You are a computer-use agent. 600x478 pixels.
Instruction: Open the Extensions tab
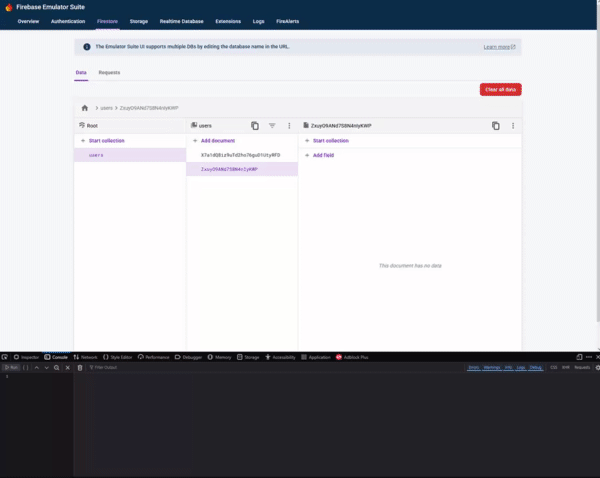click(228, 21)
